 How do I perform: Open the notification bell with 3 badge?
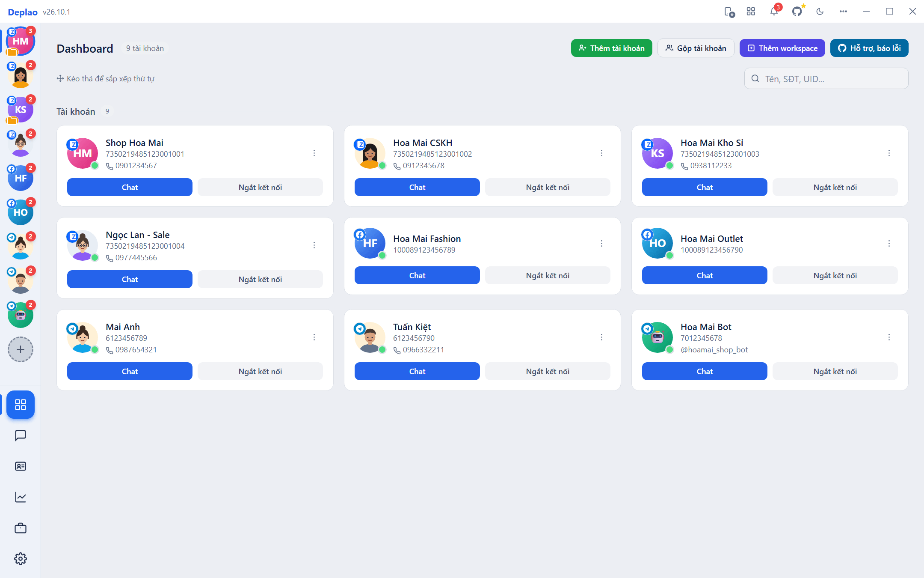774,12
